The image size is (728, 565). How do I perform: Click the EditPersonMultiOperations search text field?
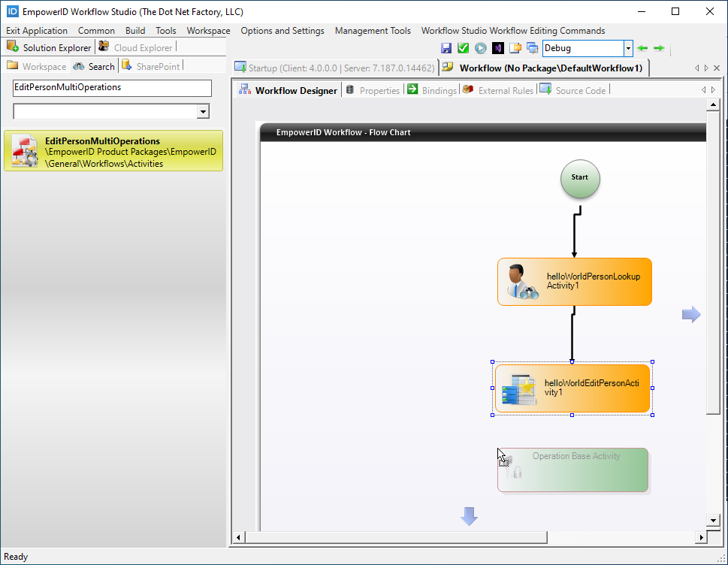[x=112, y=87]
